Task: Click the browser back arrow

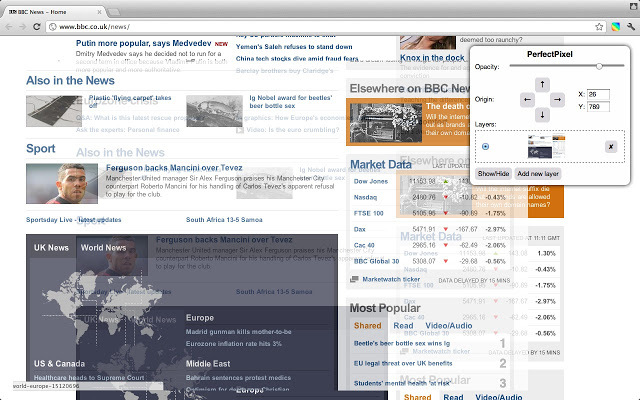Action: [9, 27]
